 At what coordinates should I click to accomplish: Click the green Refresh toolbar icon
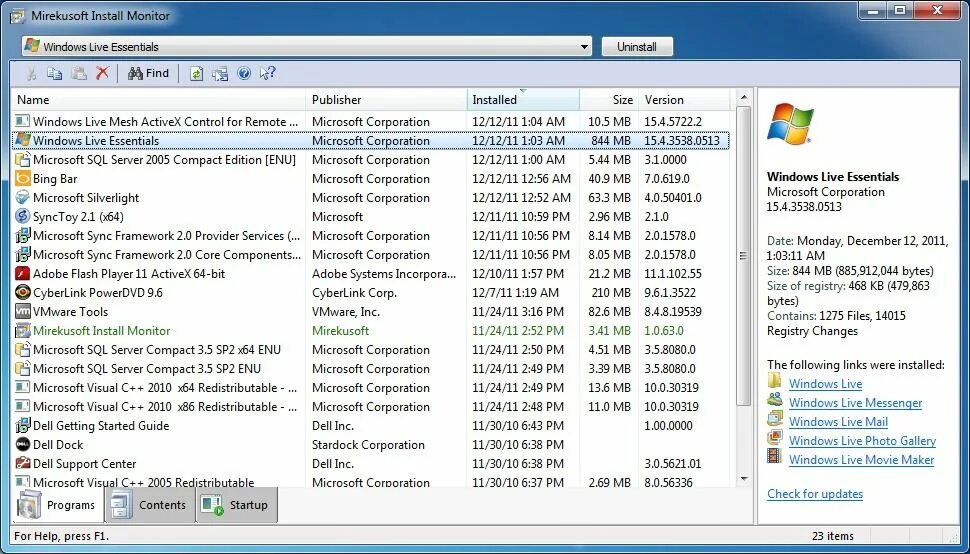[x=196, y=74]
